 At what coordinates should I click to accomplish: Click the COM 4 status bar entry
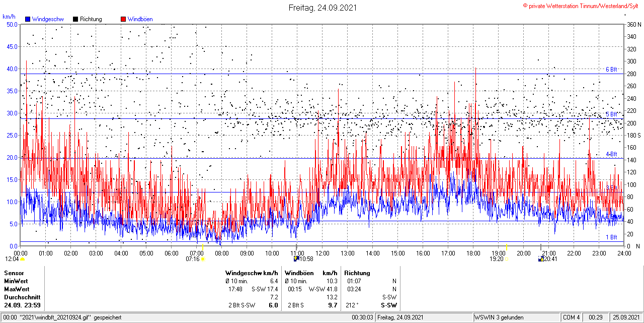[x=572, y=317]
